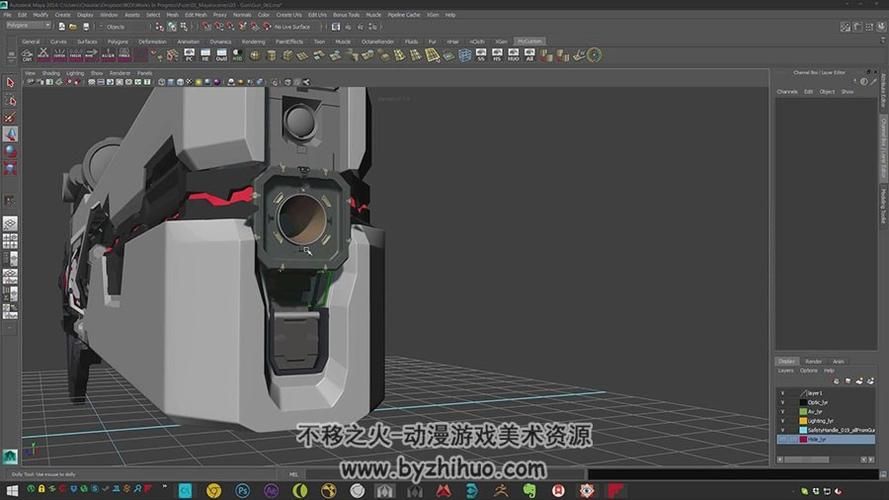The image size is (889, 500).
Task: Open the Shading menu in viewport panel
Action: point(50,73)
